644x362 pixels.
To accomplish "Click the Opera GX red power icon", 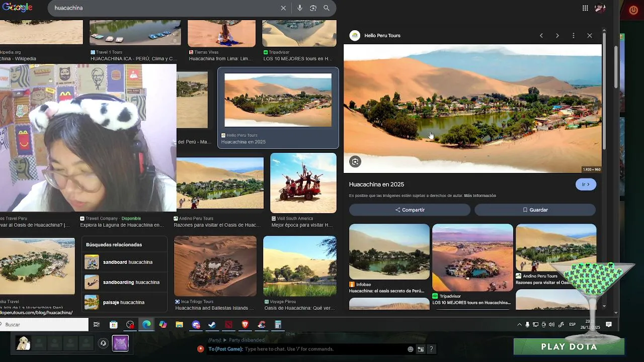I will (x=633, y=10).
